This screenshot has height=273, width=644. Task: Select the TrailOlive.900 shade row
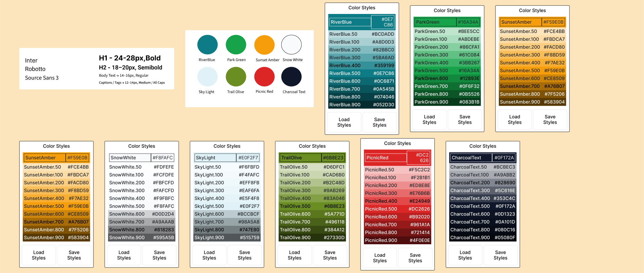(312, 238)
